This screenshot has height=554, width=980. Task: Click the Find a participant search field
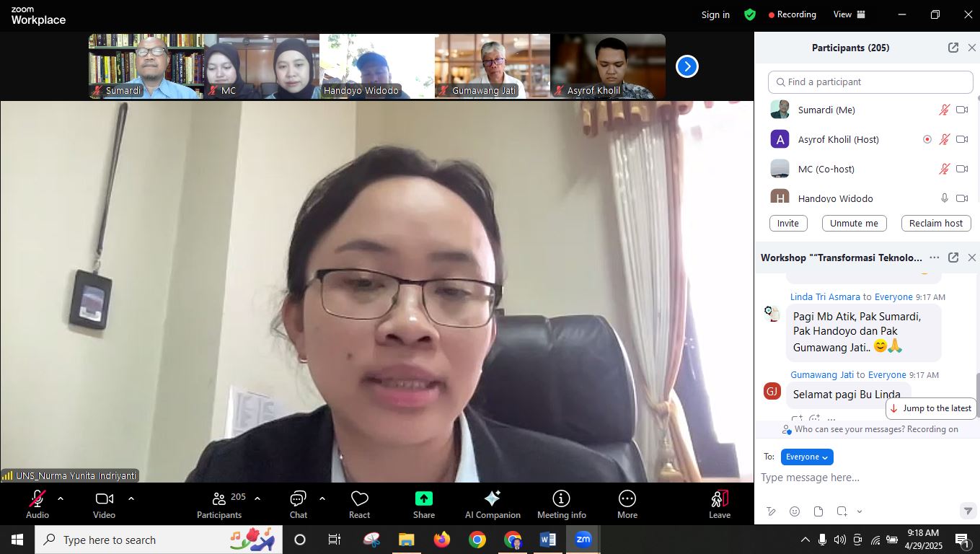coord(870,82)
